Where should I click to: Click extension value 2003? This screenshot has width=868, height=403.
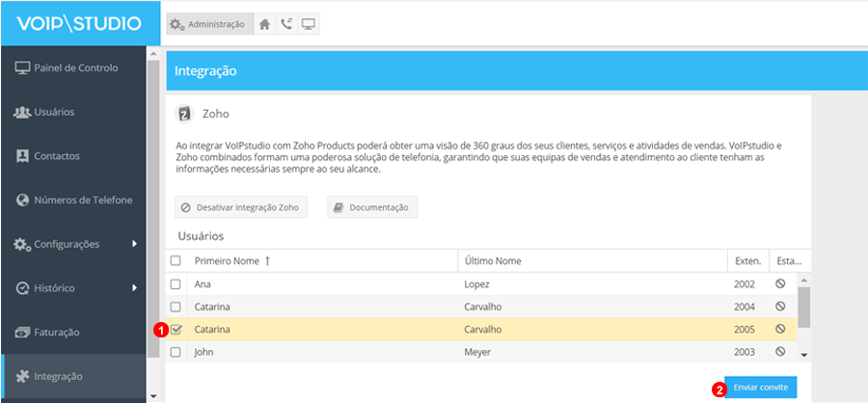(745, 352)
